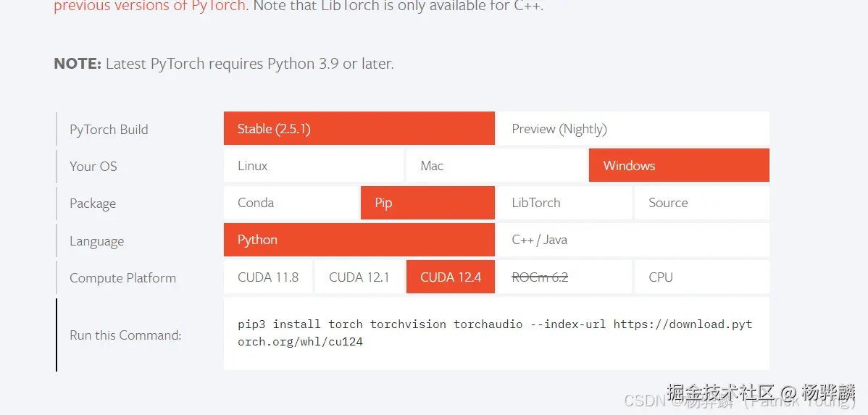868x415 pixels.
Task: Click the Run this Command label
Action: (x=125, y=335)
